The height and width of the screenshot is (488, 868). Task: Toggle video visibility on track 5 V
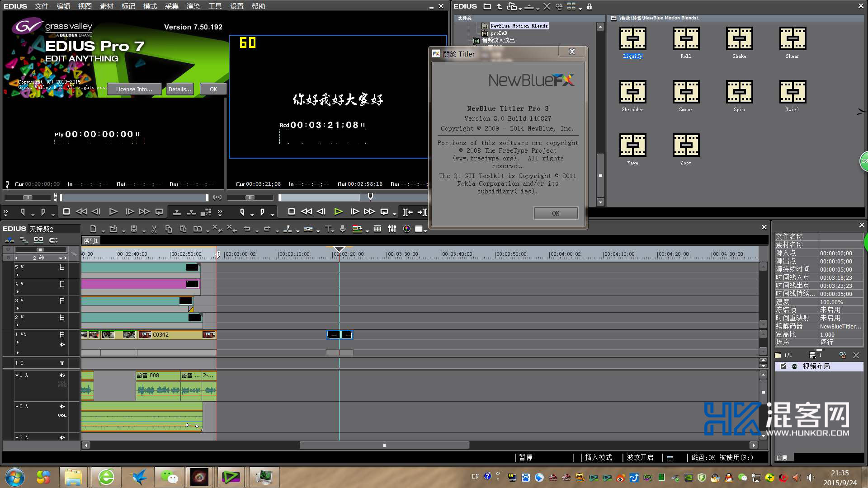[x=62, y=267]
